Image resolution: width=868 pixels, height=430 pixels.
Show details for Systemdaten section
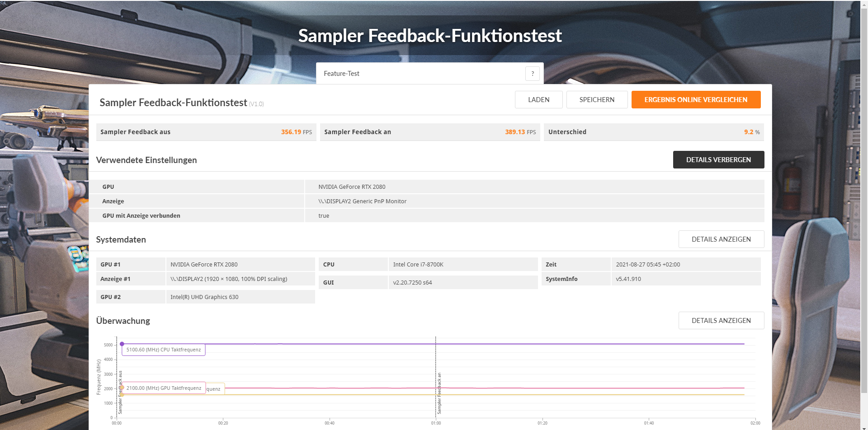click(x=721, y=239)
